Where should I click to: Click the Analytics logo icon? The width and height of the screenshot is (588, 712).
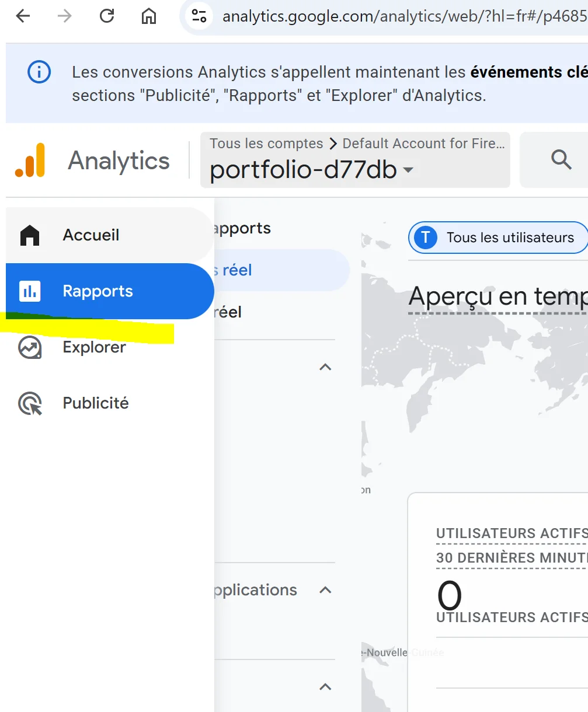(30, 160)
